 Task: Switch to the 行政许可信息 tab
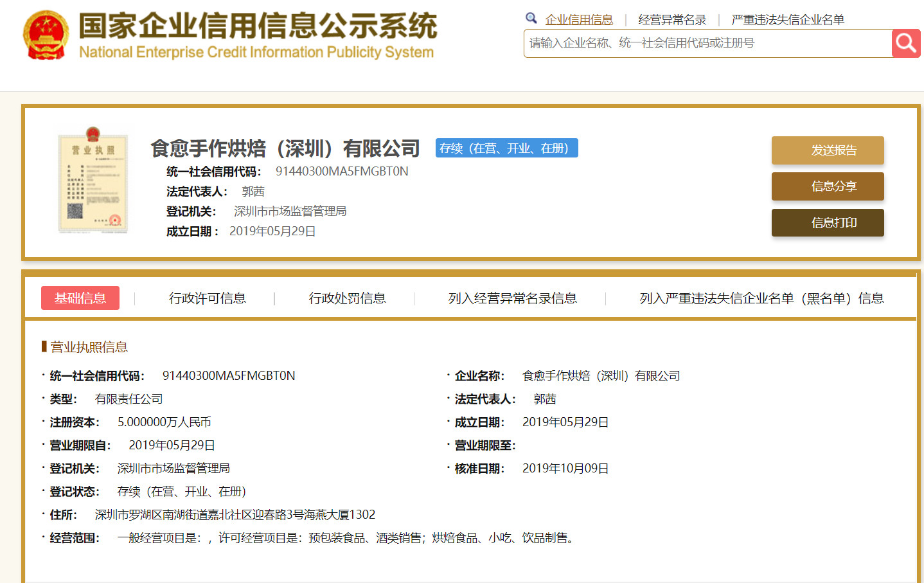coord(208,298)
